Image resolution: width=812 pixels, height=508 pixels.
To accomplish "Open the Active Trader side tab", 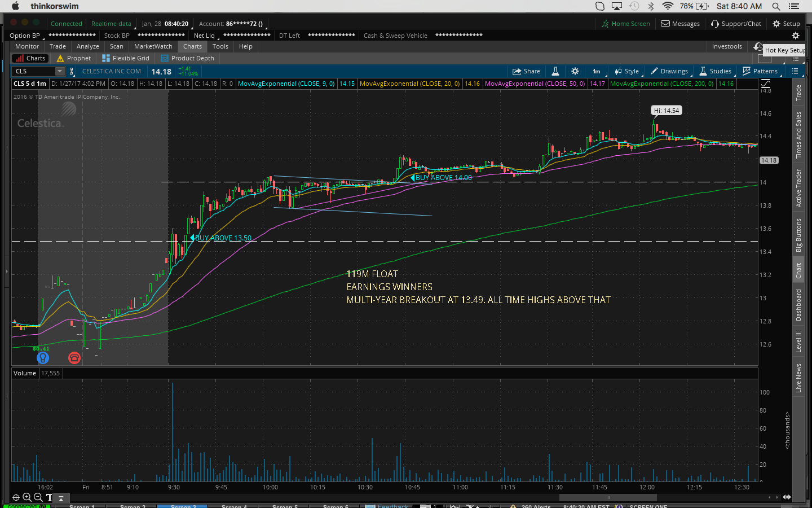I will coord(798,188).
